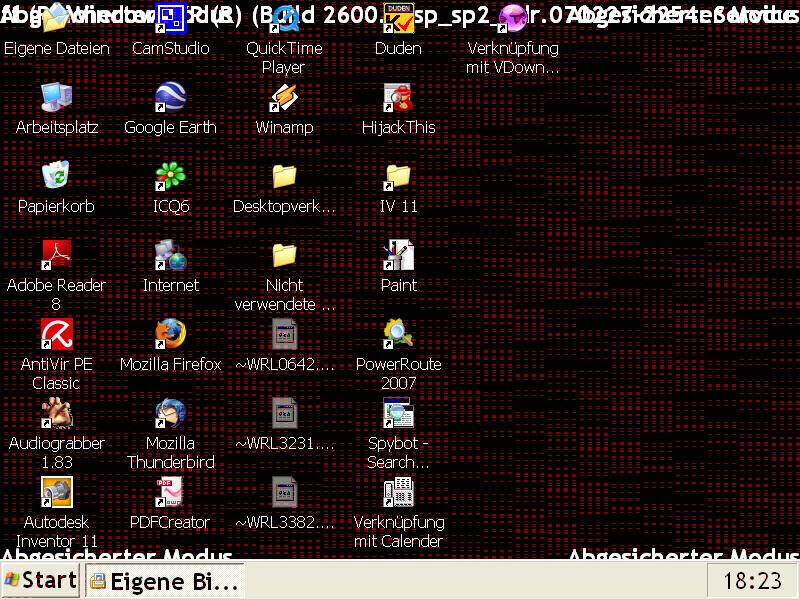800x600 pixels.
Task: Select the Autodesk Inventor 11 icon
Action: [56, 492]
